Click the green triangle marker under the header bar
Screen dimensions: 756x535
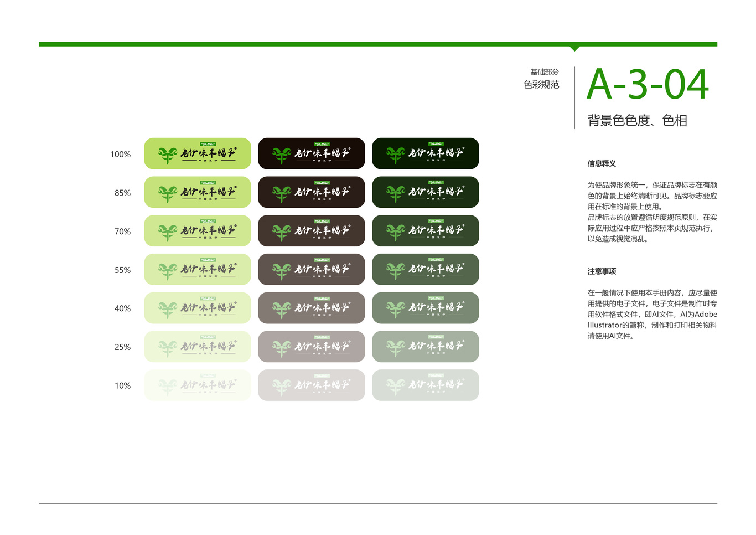(x=575, y=49)
